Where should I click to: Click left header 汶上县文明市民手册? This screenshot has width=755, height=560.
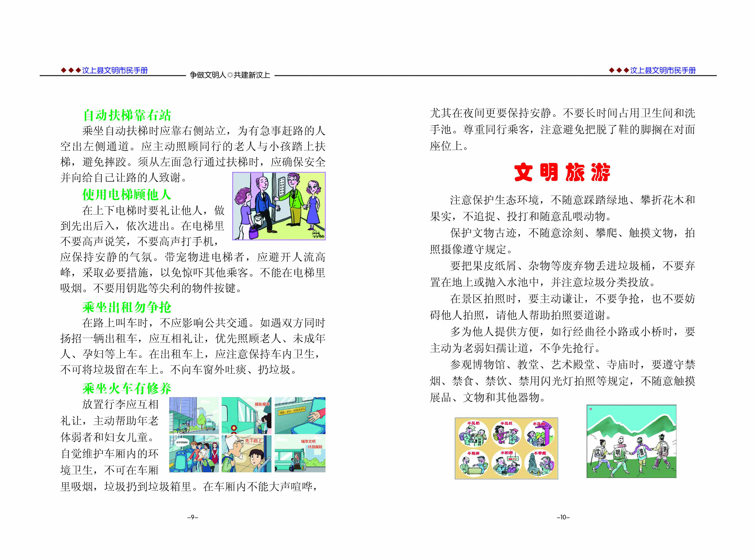115,70
